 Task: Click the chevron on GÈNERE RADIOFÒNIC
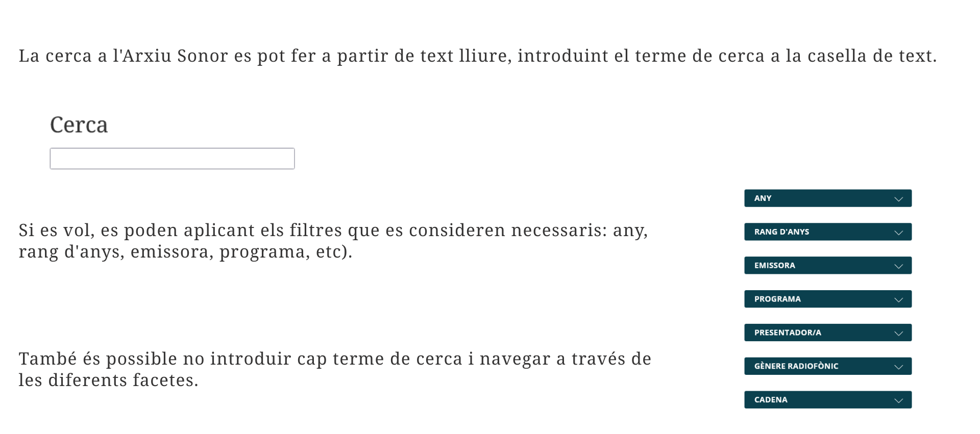click(x=898, y=367)
